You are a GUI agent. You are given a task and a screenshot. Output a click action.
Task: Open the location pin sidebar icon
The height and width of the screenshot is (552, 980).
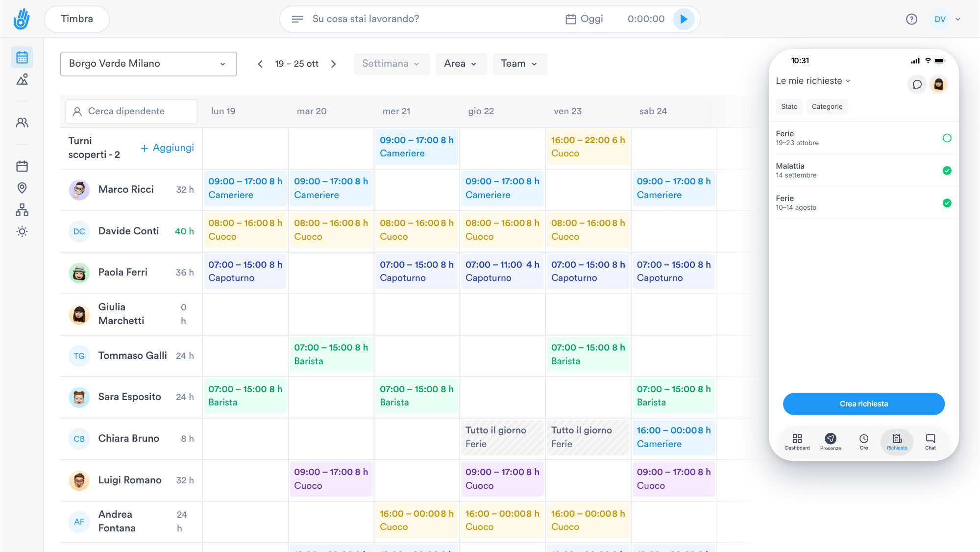[22, 188]
